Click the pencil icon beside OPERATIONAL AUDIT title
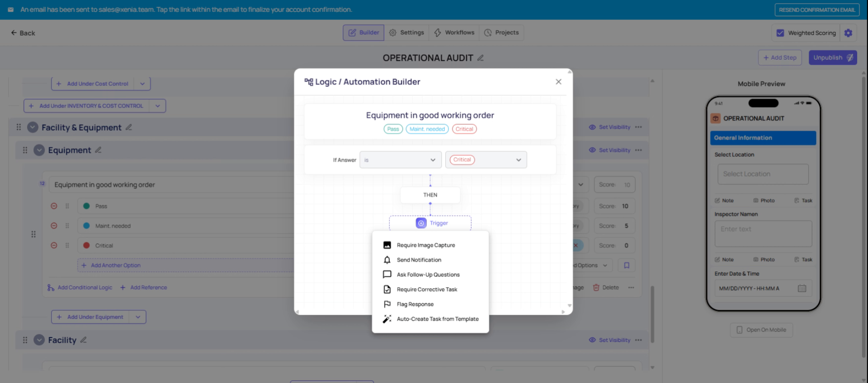Viewport: 868px width, 383px height. (481, 58)
